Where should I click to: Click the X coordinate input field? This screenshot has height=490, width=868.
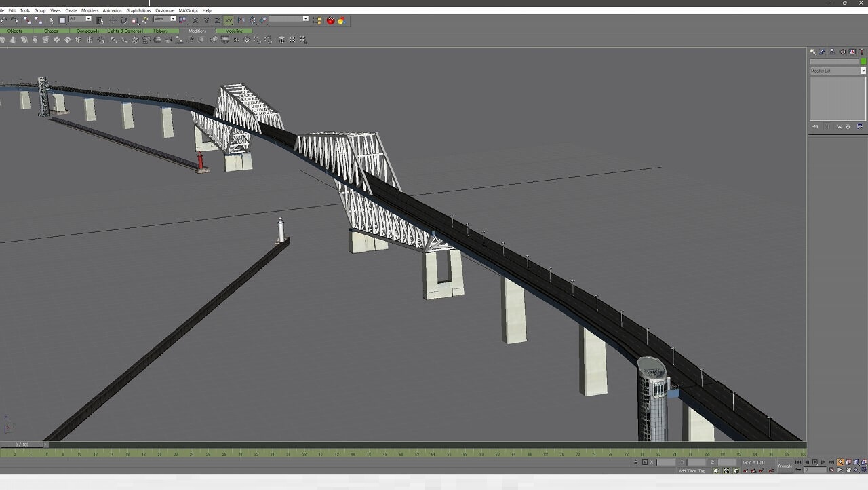click(x=666, y=462)
